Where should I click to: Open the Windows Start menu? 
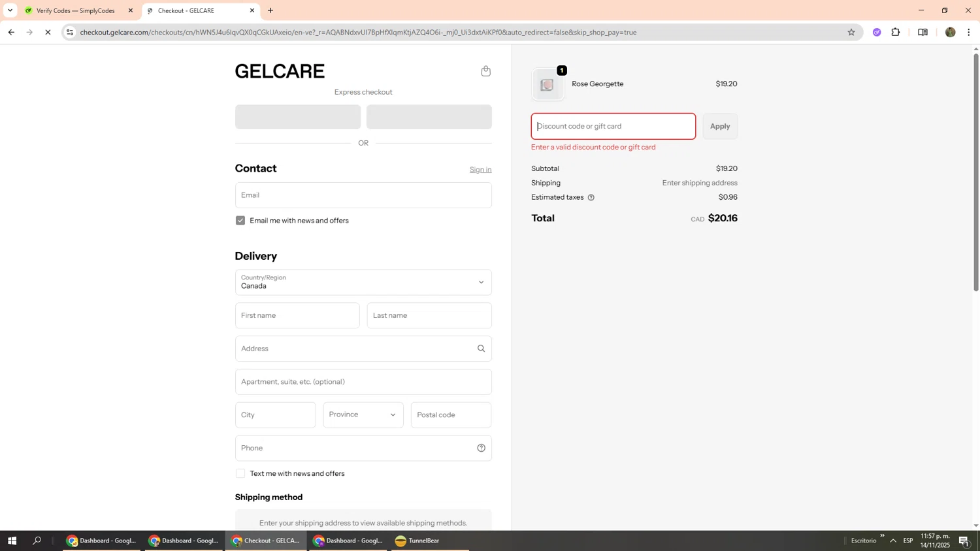pyautogui.click(x=12, y=541)
